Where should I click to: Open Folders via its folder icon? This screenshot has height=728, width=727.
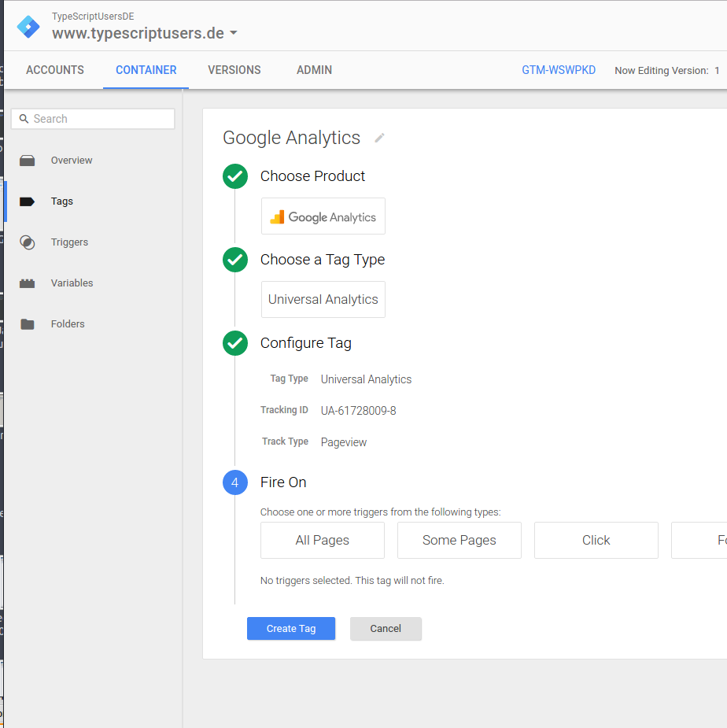pos(27,324)
